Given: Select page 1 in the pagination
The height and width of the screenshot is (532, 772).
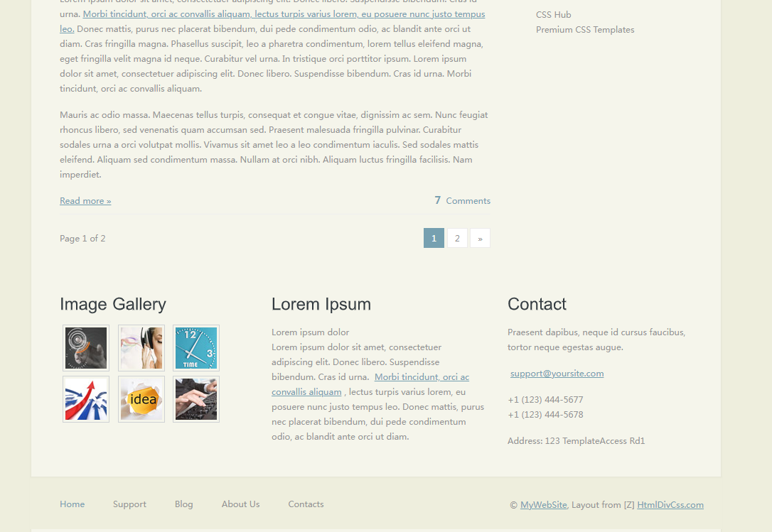Looking at the screenshot, I should click(x=434, y=239).
